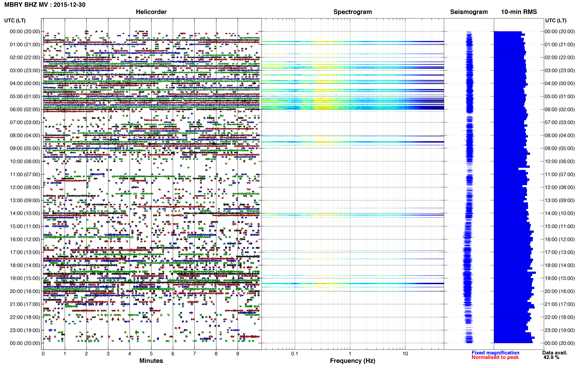This screenshot has width=588, height=368.
Task: Click the 'Seismogram' panel heading
Action: point(469,12)
